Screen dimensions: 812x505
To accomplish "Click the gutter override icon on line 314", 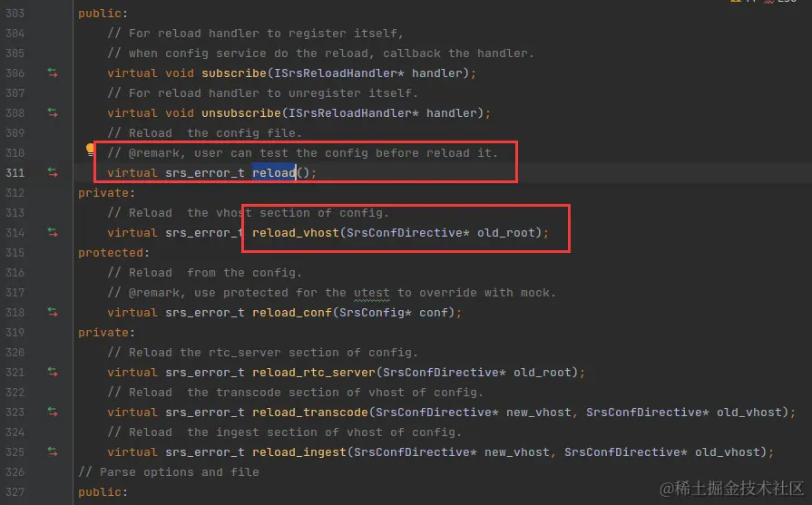I will click(53, 232).
